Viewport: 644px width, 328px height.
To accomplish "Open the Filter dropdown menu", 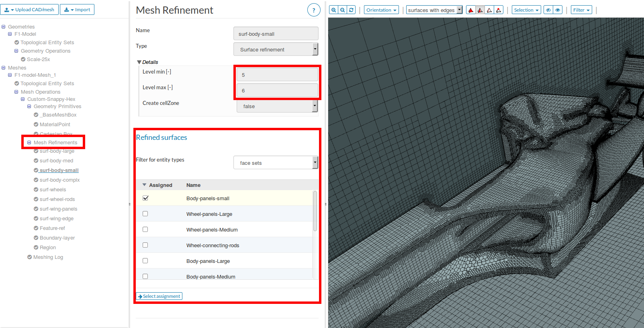I will [x=581, y=10].
